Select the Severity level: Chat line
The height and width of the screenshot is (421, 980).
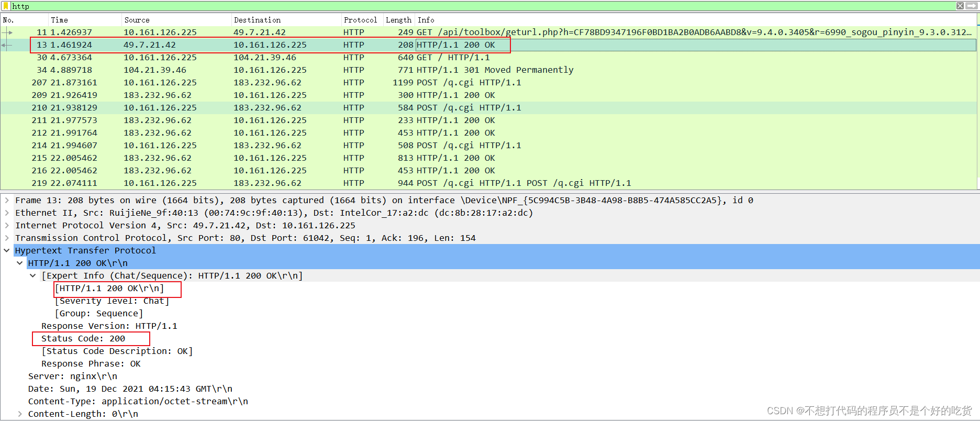tap(112, 301)
